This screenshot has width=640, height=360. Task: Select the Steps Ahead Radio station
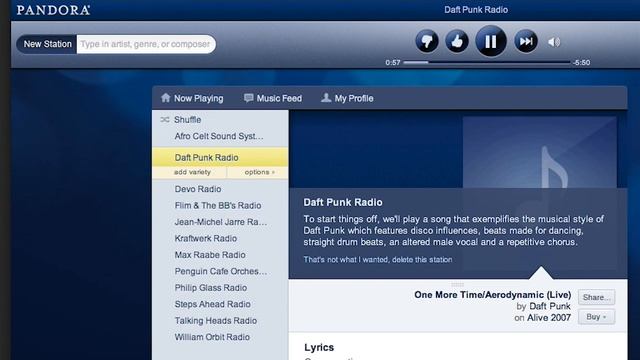point(220,304)
